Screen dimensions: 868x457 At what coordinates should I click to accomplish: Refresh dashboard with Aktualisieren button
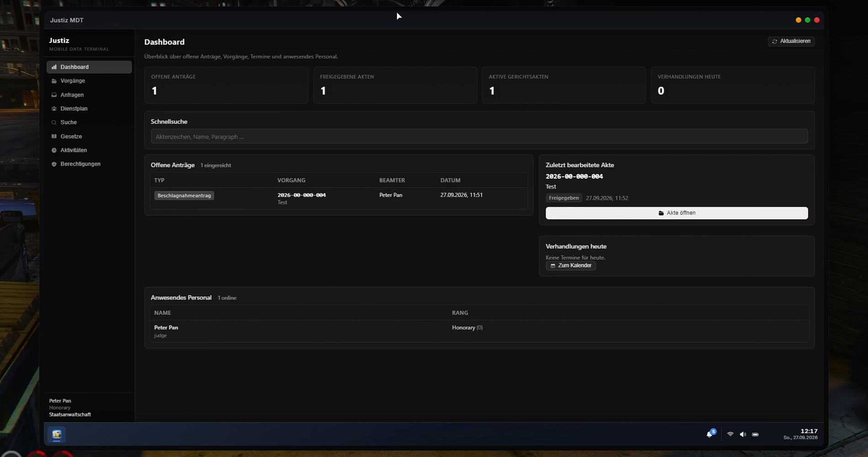pyautogui.click(x=791, y=41)
